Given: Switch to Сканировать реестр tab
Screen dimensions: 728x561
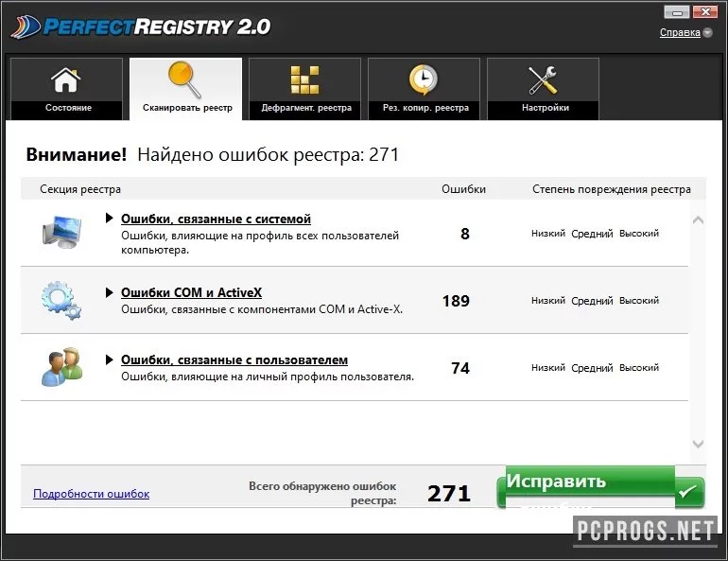Looking at the screenshot, I should pyautogui.click(x=185, y=89).
